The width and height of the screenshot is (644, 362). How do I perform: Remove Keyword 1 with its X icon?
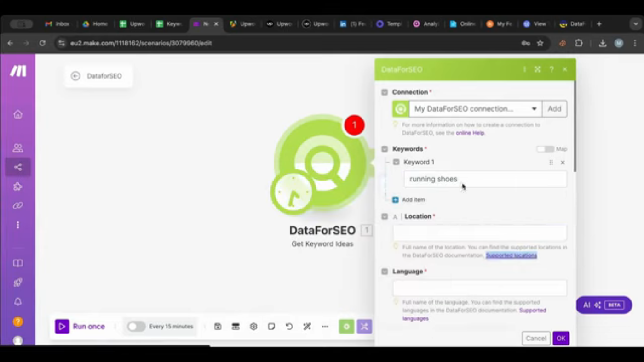click(563, 163)
